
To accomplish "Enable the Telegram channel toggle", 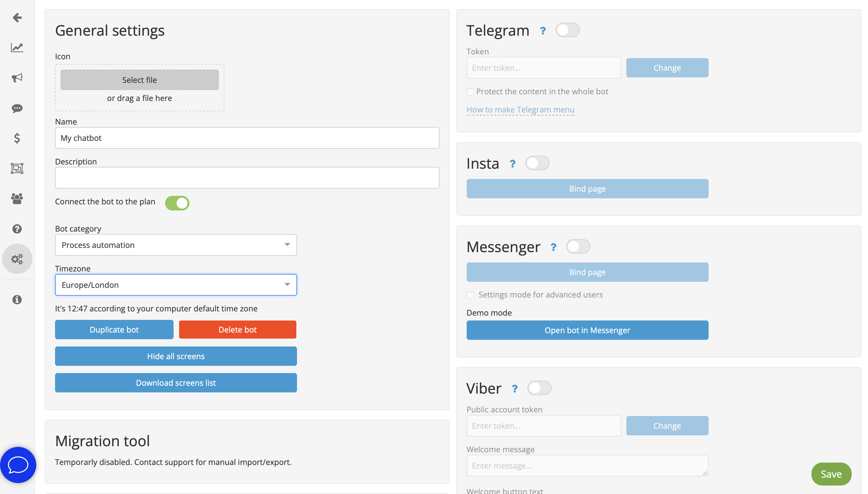I will point(567,30).
